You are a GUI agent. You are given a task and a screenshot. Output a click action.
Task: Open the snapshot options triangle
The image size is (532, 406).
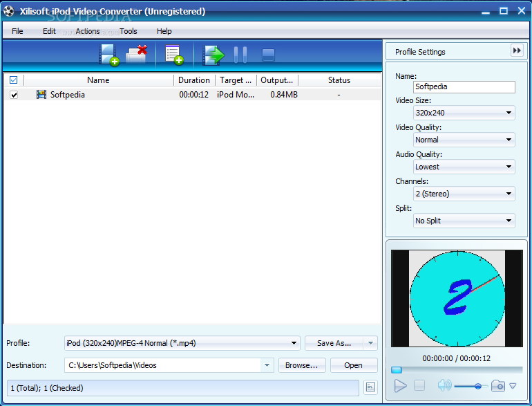pos(513,386)
